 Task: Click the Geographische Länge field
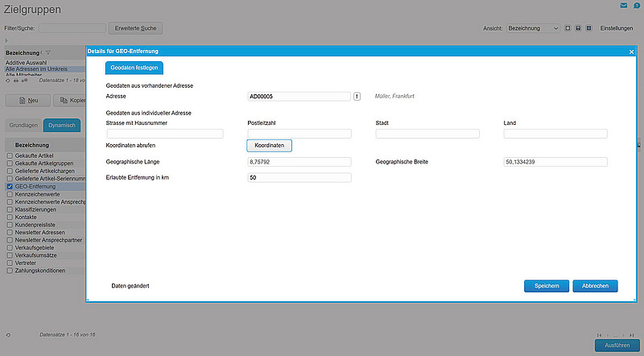pos(299,162)
